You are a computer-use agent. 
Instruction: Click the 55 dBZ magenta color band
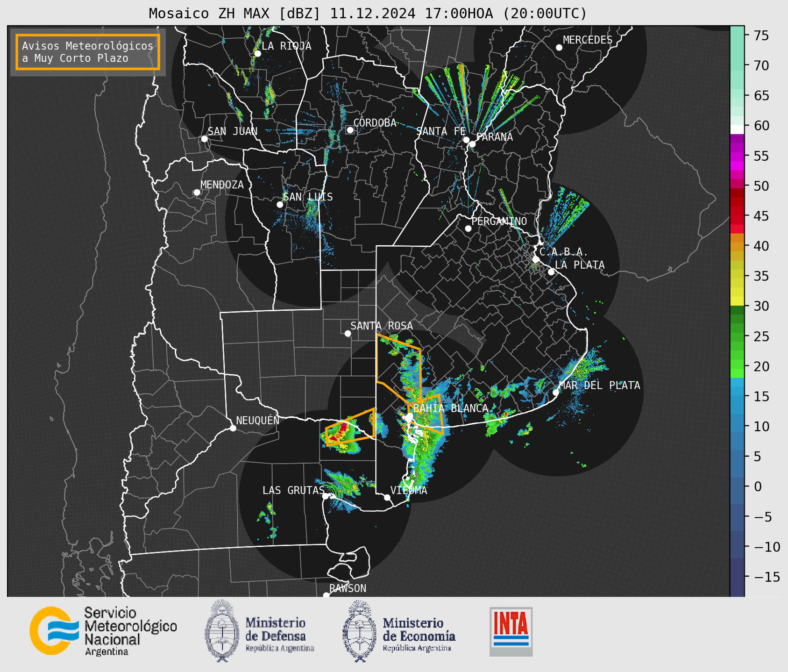tap(737, 156)
